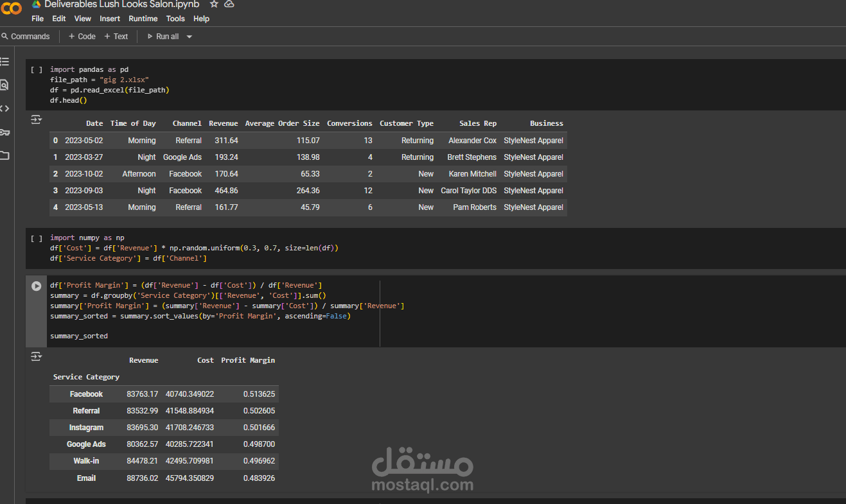Open the View menu
Screen dimensions: 846x504
click(x=83, y=19)
